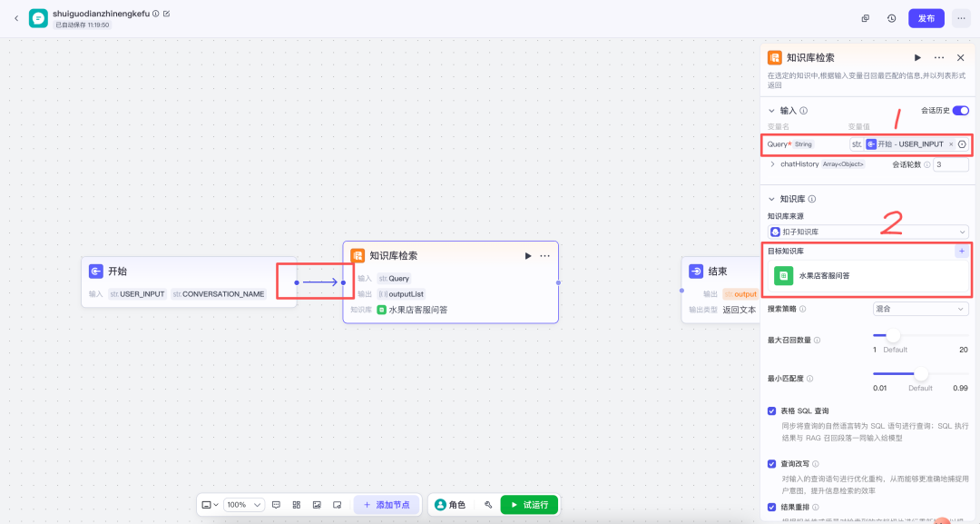The width and height of the screenshot is (980, 524).
Task: Uncheck the 查询改写 checkbox
Action: 772,464
